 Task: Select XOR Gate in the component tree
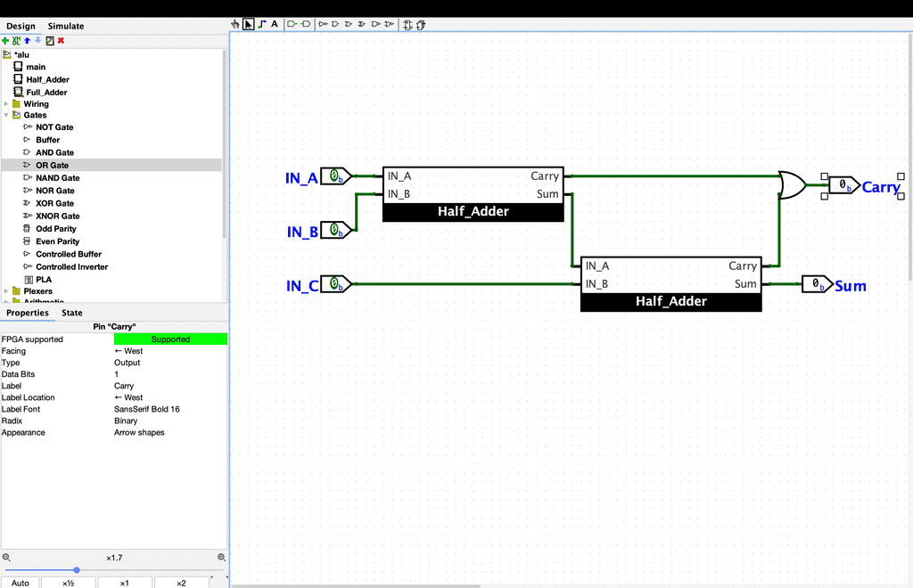click(x=54, y=203)
